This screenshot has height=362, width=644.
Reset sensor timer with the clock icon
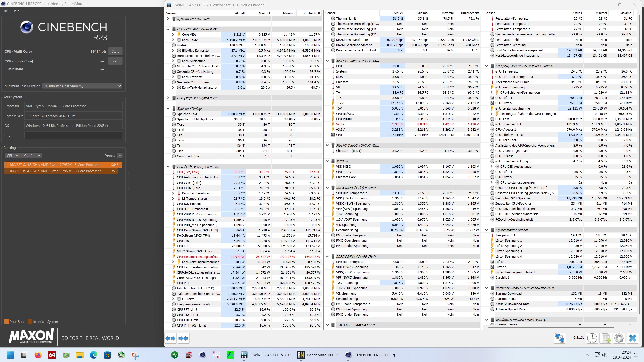(x=592, y=338)
